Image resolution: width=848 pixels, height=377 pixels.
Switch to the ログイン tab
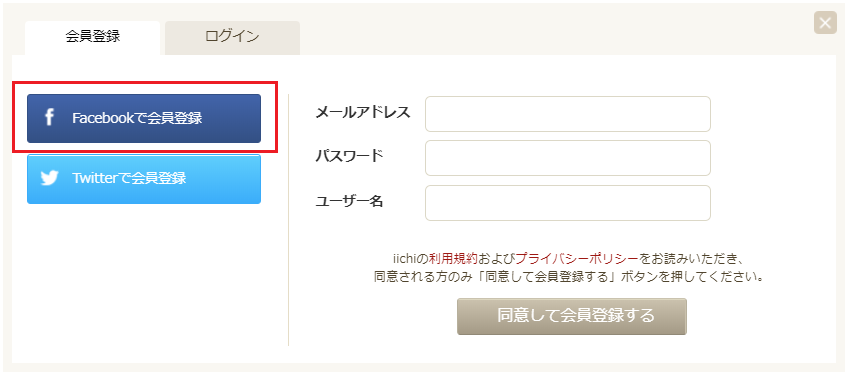click(232, 37)
